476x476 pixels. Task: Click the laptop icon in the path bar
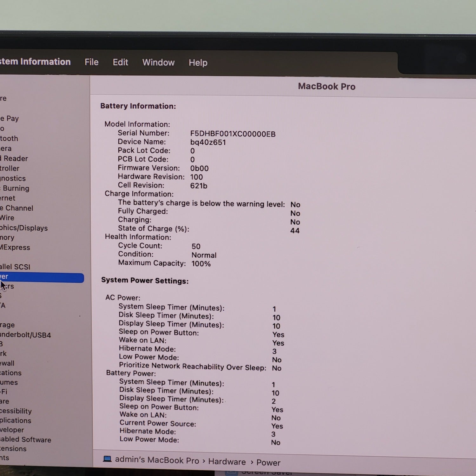107,459
